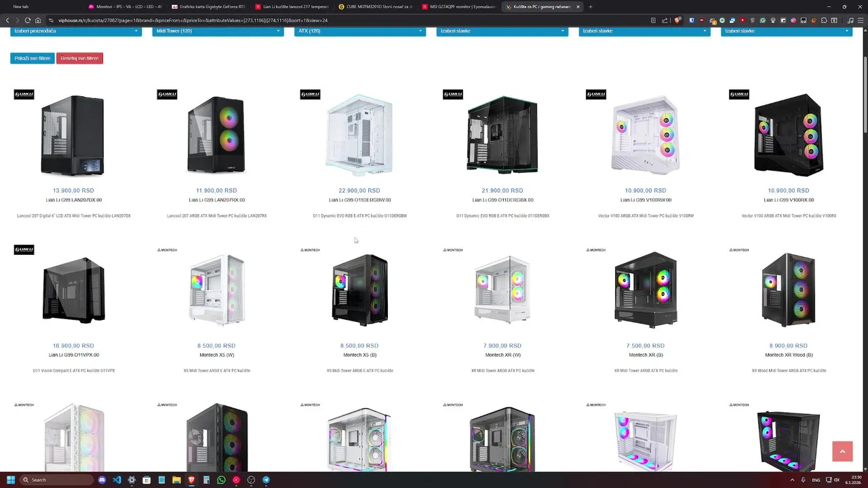868x488 pixels.
Task: Click the 21.900,00 RSD price
Action: (502, 190)
